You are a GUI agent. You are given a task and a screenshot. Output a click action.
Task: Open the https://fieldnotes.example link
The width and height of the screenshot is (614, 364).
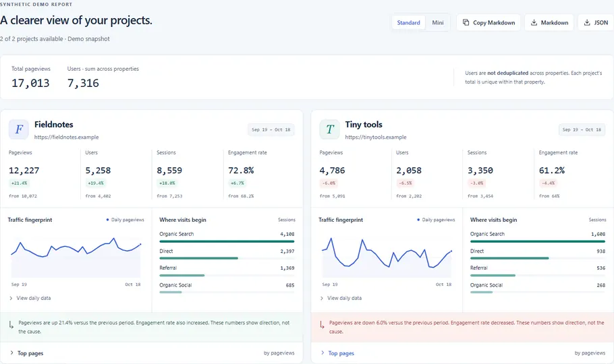(66, 138)
